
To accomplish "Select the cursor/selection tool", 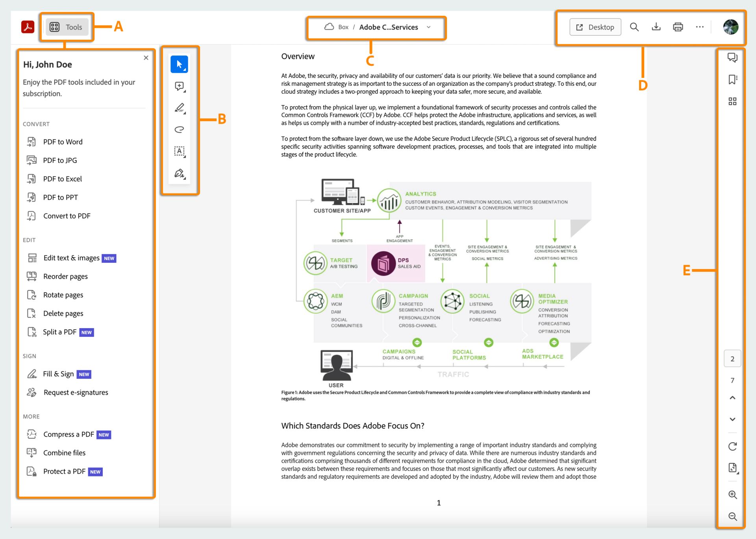I will pyautogui.click(x=179, y=64).
